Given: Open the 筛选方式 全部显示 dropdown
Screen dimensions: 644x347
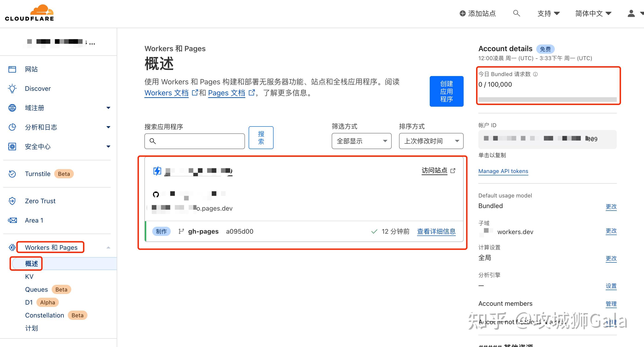Looking at the screenshot, I should coord(361,141).
